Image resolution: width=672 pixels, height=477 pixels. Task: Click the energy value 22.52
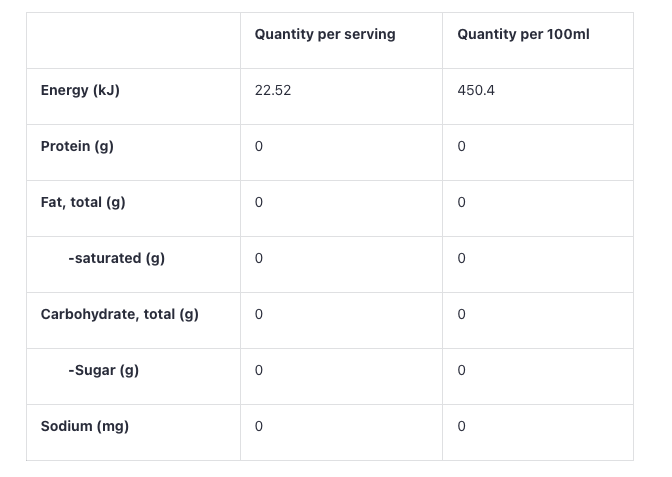click(x=273, y=91)
